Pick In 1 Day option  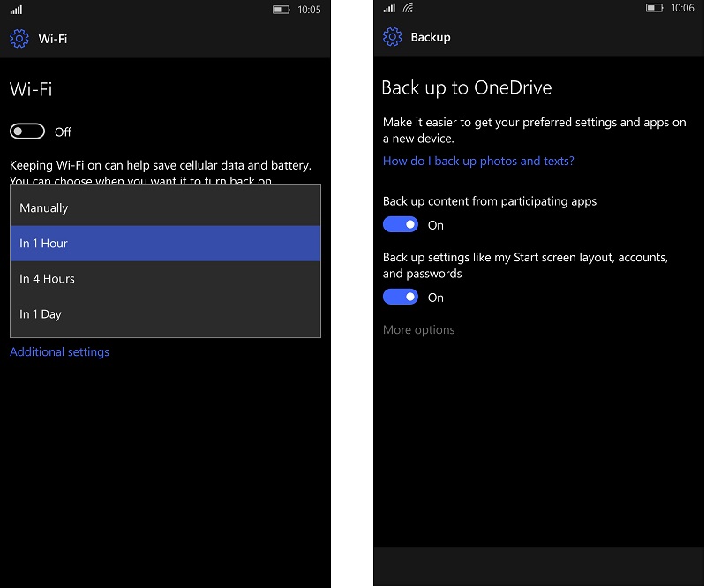pos(165,314)
